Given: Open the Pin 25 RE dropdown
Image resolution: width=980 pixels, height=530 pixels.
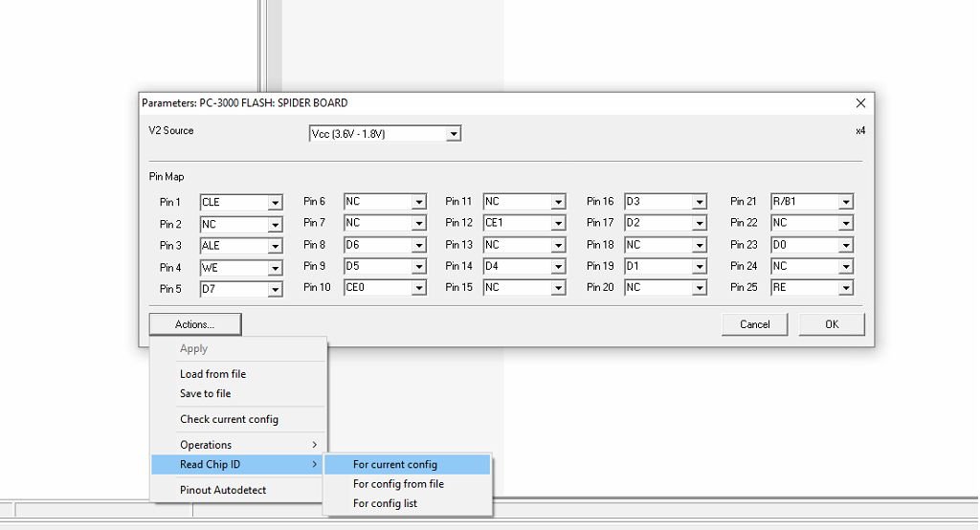Looking at the screenshot, I should pos(845,288).
